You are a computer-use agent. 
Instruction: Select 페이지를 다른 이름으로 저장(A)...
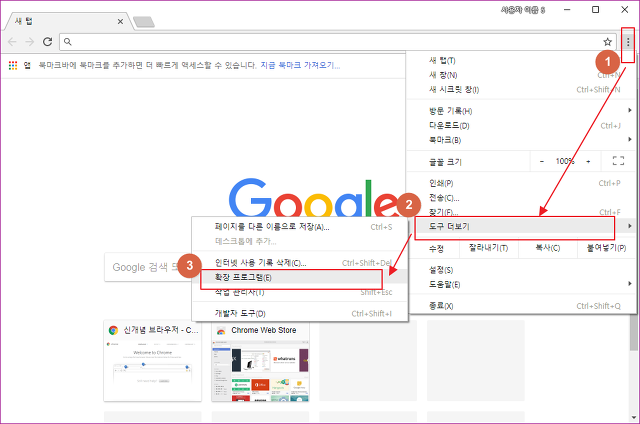point(300,227)
